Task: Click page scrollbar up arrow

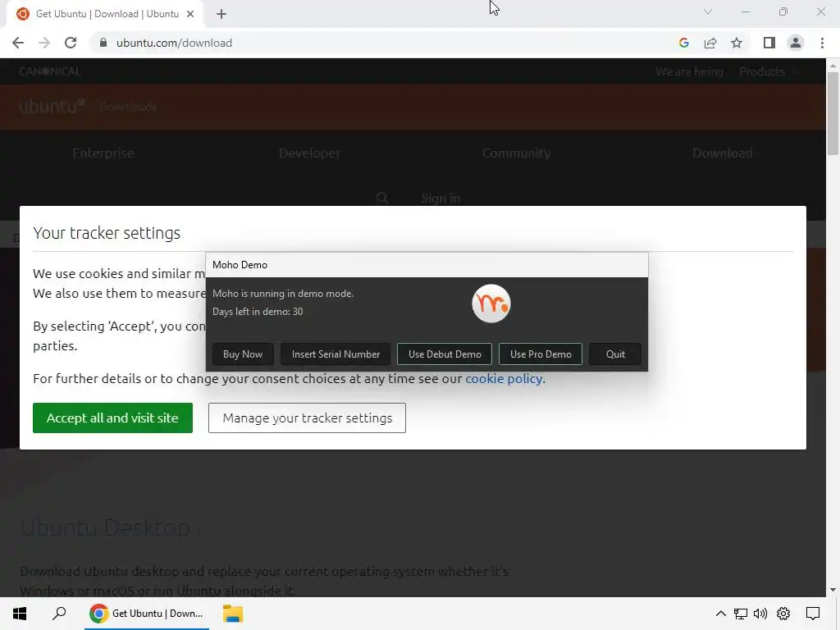Action: pyautogui.click(x=833, y=66)
